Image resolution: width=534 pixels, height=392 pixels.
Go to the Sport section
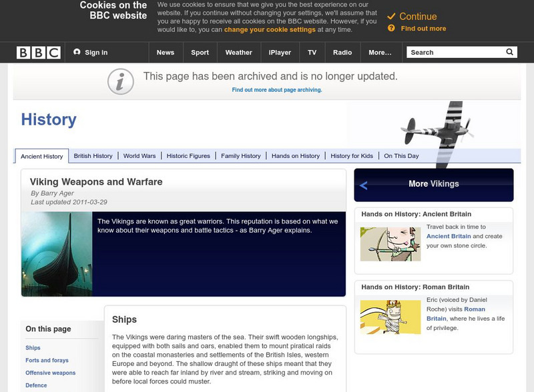[x=200, y=53]
